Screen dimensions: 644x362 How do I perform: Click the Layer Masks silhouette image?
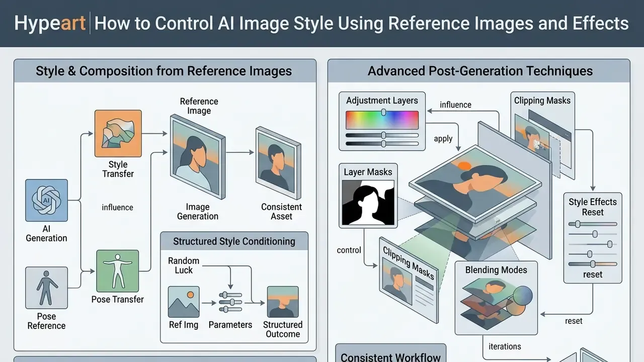pos(368,203)
